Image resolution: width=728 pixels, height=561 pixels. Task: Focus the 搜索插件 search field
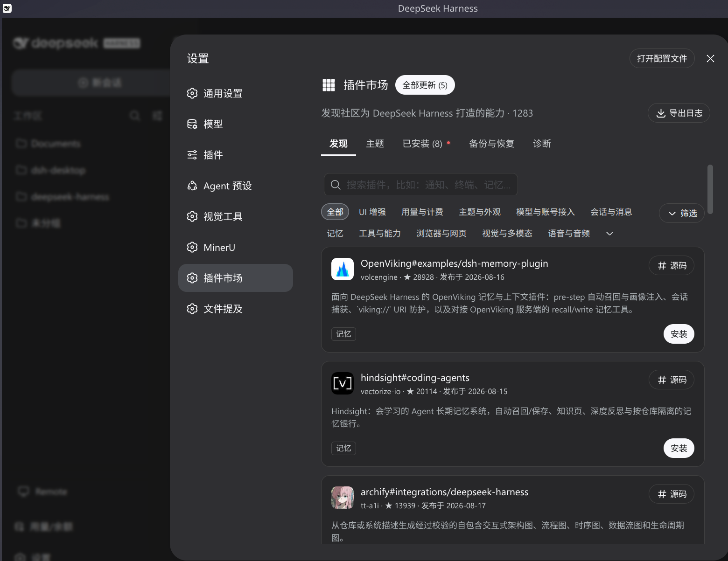[x=421, y=185]
